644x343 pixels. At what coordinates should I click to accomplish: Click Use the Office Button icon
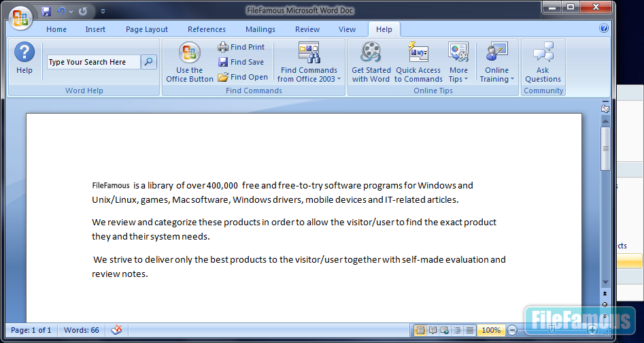coord(189,62)
